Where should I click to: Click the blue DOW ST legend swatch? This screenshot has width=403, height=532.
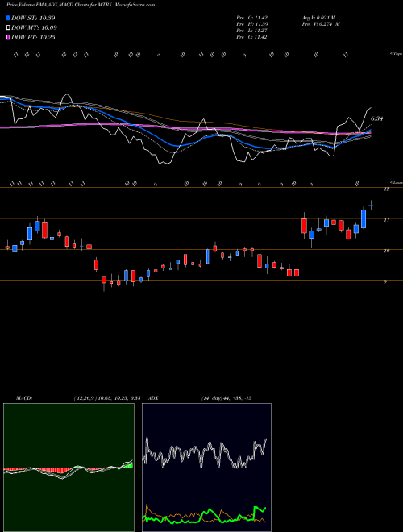(x=8, y=18)
